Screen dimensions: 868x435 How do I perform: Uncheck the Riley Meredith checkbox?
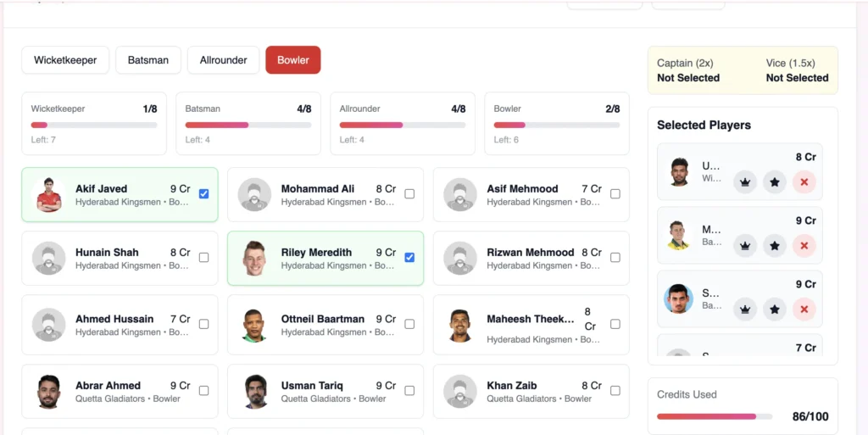(409, 257)
